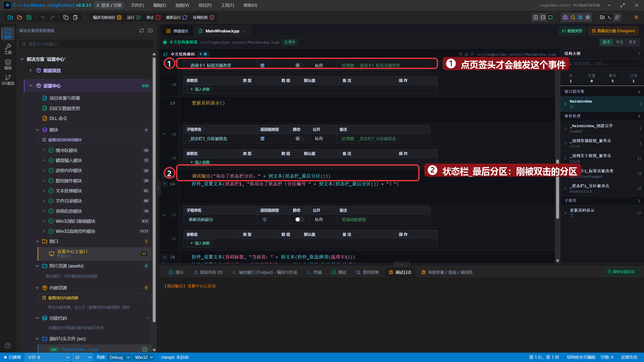The width and height of the screenshot is (644, 362).
Task: Switch to horizontal split layout toggle
Action: 543,17
